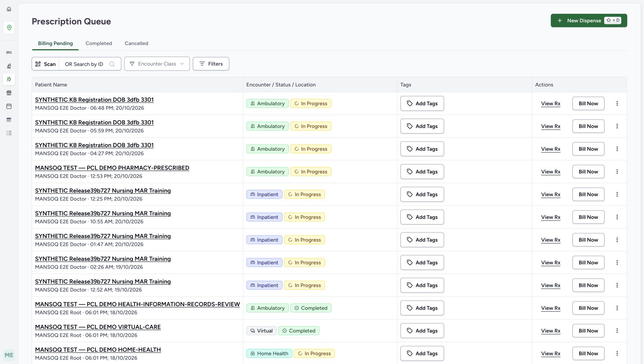Click View Rx for 04:27 PM row
This screenshot has width=644, height=364.
pos(550,149)
